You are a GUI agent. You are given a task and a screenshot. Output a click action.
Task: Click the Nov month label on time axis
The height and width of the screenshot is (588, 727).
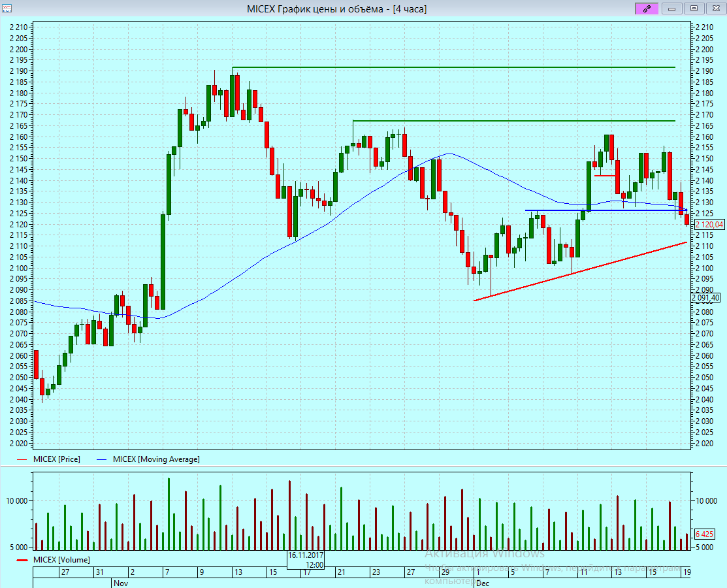coord(121,583)
